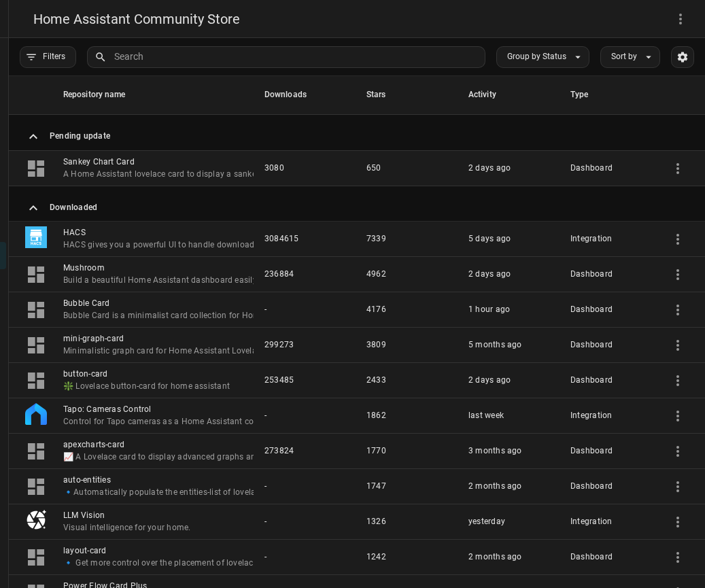Open the three-dot menu for auto-entities
The width and height of the screenshot is (705, 588).
coord(678,487)
